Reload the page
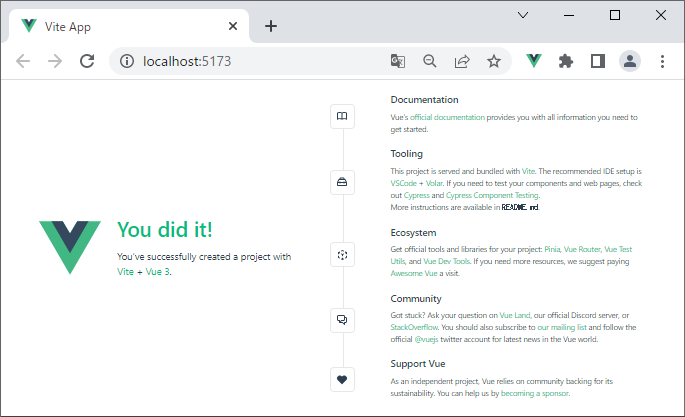The height and width of the screenshot is (417, 685). [87, 61]
